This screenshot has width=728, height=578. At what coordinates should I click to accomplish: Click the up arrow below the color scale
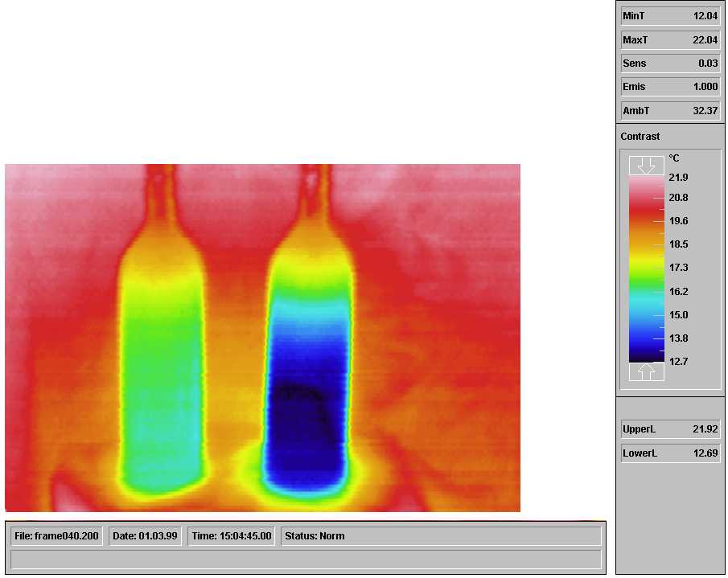[646, 371]
